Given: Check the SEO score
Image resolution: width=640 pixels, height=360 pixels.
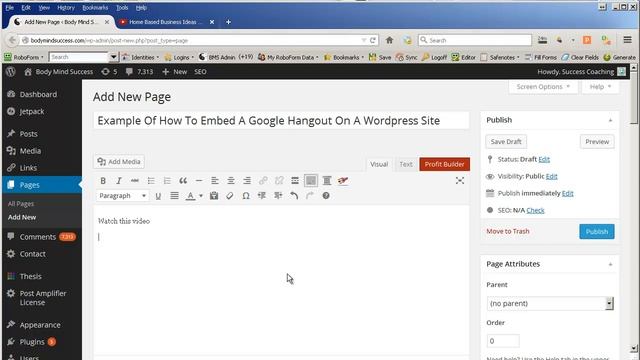Looking at the screenshot, I should 536,211.
